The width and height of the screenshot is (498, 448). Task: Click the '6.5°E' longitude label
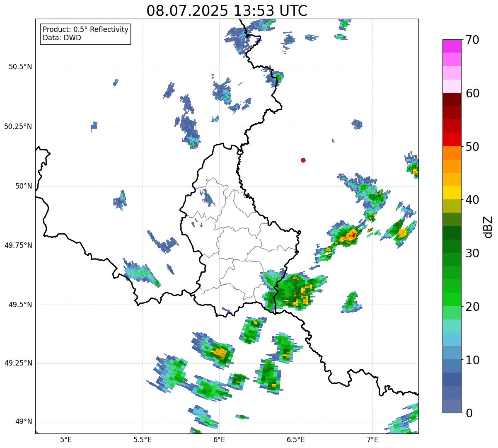296,439
